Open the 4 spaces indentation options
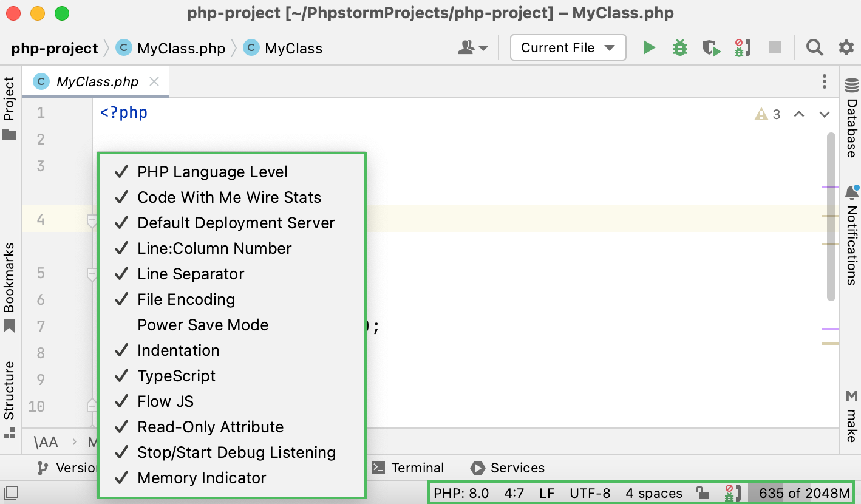The height and width of the screenshot is (504, 861). 654,493
